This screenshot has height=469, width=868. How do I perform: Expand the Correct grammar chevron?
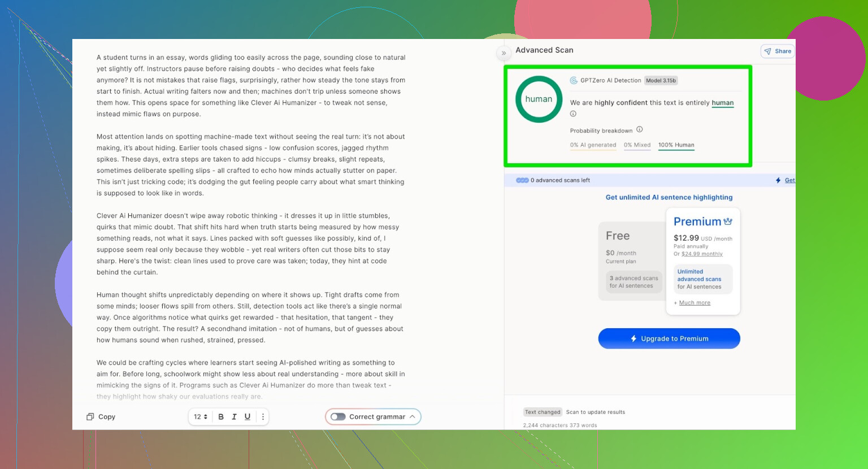tap(413, 417)
